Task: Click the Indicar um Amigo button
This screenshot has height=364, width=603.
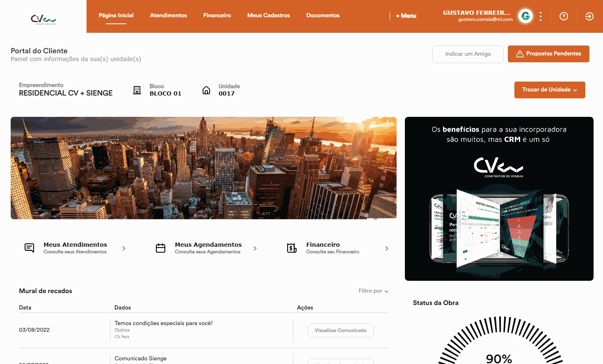Action: tap(468, 54)
